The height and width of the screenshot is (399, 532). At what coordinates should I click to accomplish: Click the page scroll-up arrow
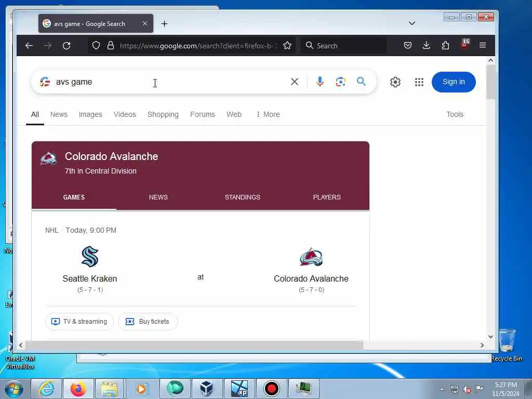coord(490,60)
